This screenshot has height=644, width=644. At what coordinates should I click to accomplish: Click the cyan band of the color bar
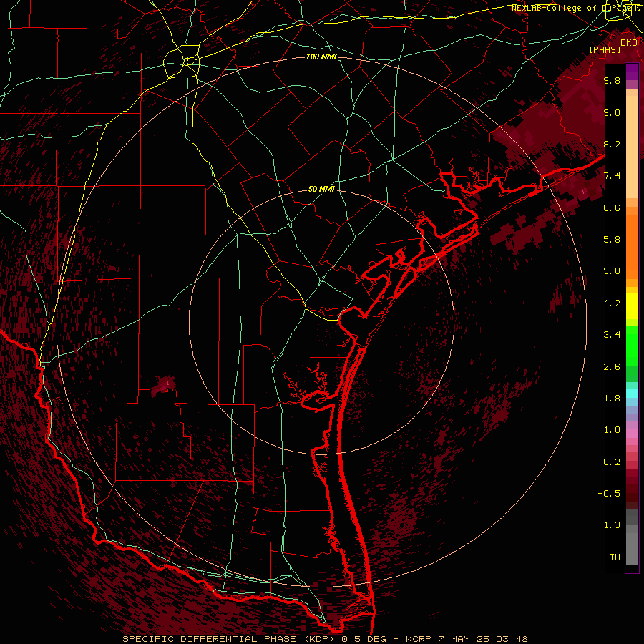(632, 394)
